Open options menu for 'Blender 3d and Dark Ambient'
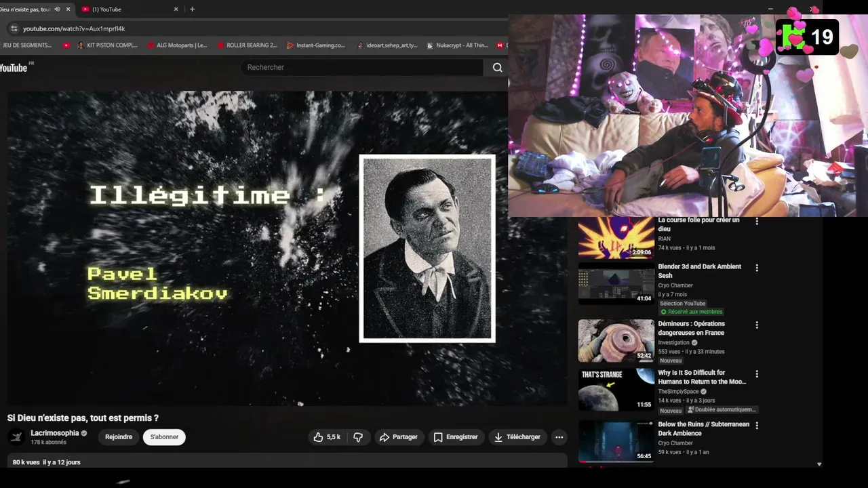The image size is (868, 488). coord(757,268)
